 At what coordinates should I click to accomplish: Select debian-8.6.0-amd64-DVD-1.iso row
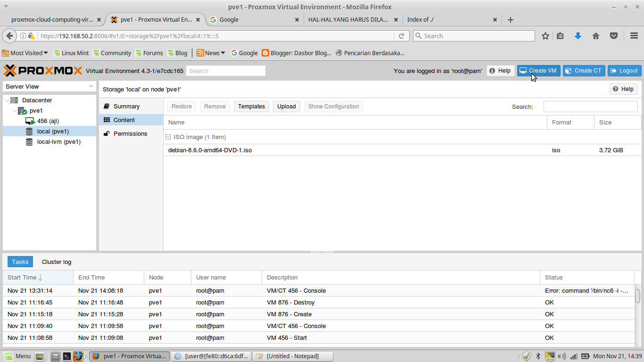point(402,150)
